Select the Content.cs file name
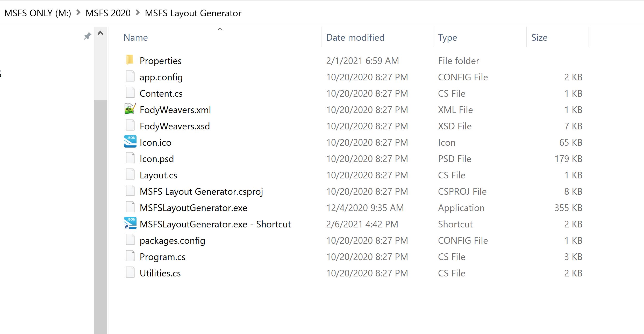644x334 pixels. point(161,94)
